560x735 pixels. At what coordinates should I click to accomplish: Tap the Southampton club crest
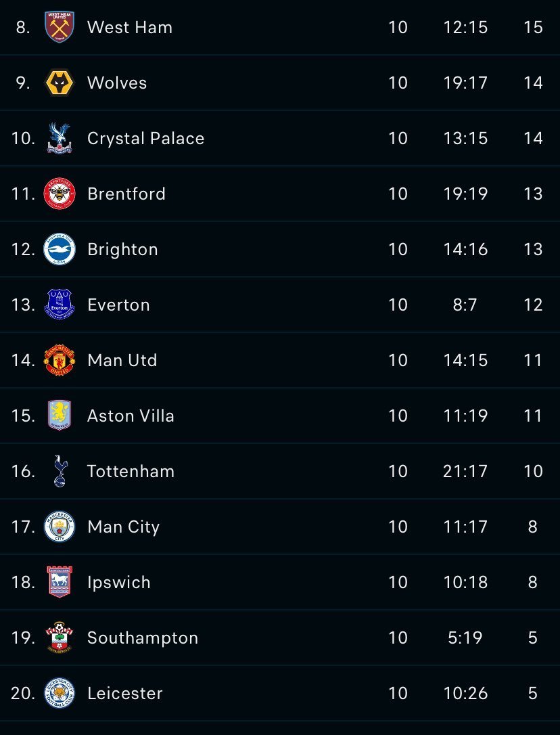tap(60, 638)
